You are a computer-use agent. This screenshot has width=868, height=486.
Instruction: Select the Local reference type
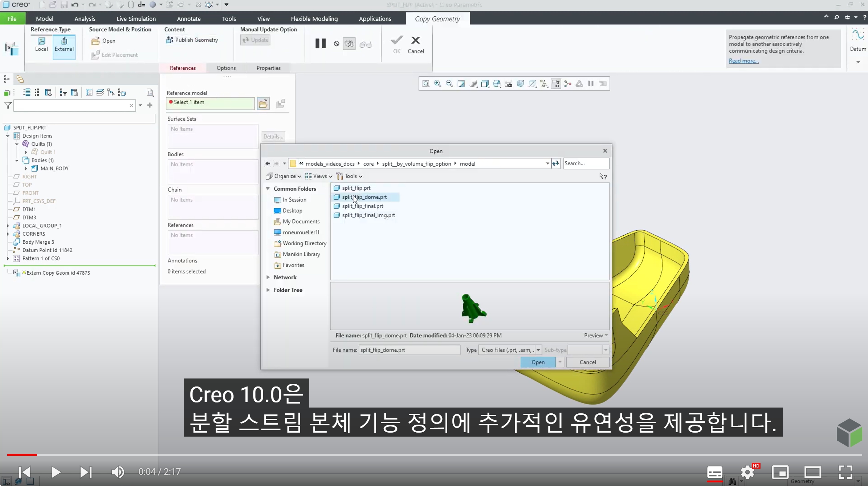click(41, 45)
